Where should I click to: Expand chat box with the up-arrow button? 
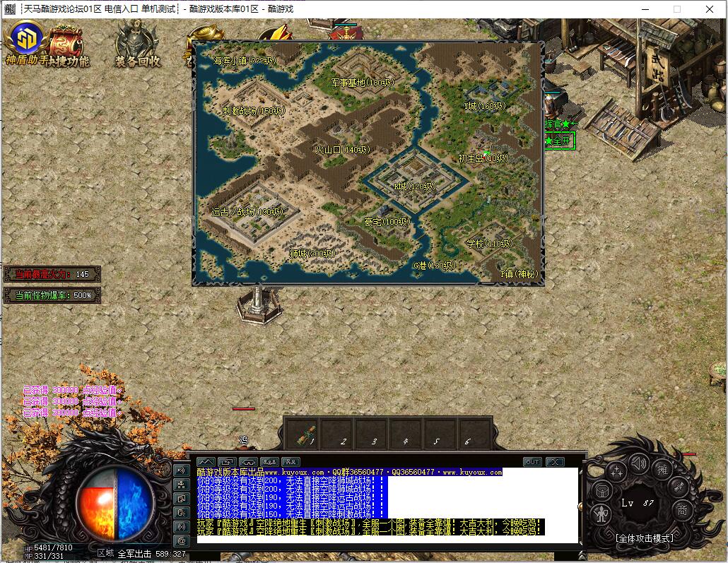point(205,462)
